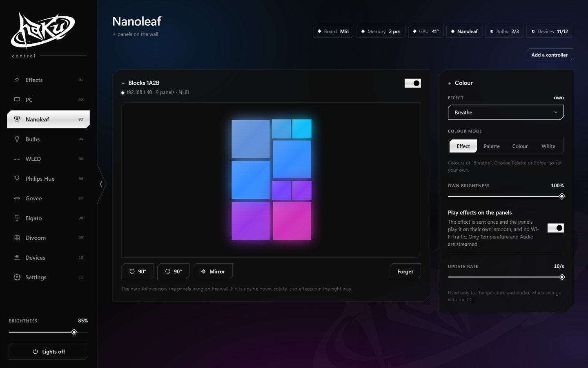Viewport: 588px width, 368px height.
Task: Click the rotate counter-clockwise arrow icon
Action: tap(132, 272)
